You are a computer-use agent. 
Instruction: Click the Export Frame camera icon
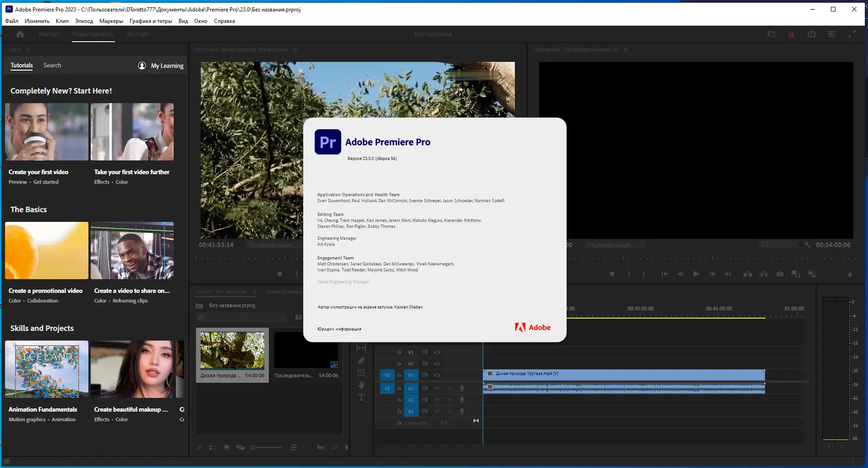(x=780, y=274)
